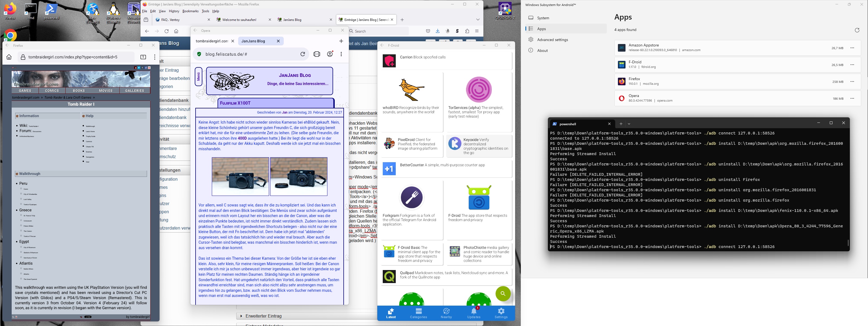Open the Bookmarks menu in Firefox
This screenshot has width=868, height=326.
point(190,11)
